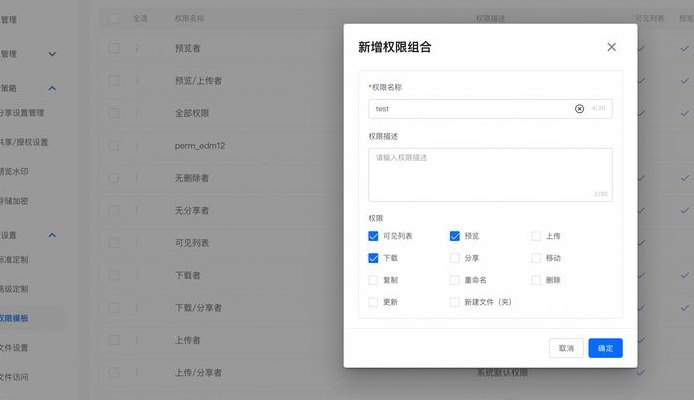Screen dimensions: 694x400
Task: Select the highlighted 权限模板 sidebar item
Action: point(14,318)
